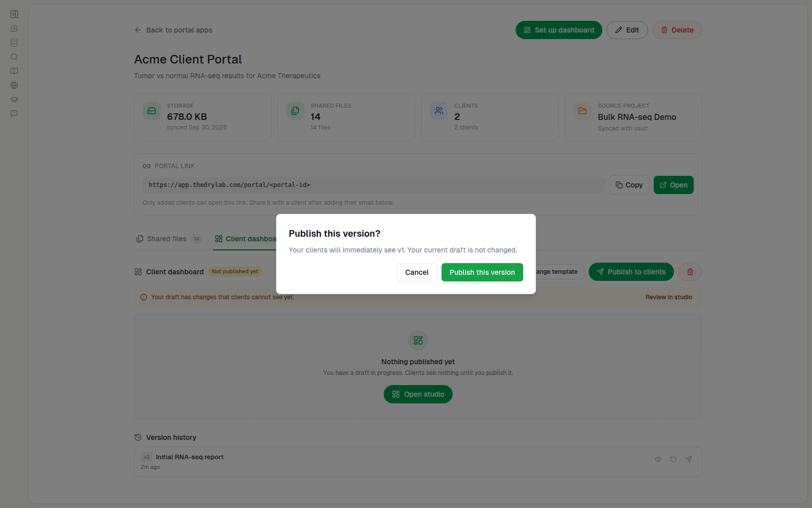Restore version v1 with the revert icon
Screen dimensions: 812x508
pos(673,459)
